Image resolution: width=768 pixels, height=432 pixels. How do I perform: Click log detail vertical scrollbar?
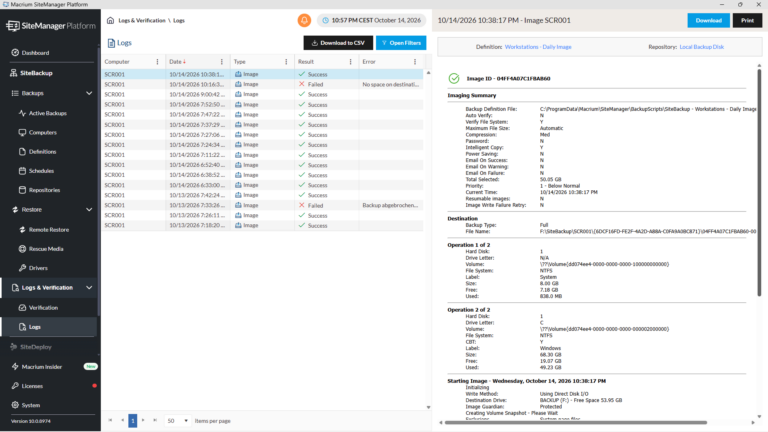tap(759, 181)
